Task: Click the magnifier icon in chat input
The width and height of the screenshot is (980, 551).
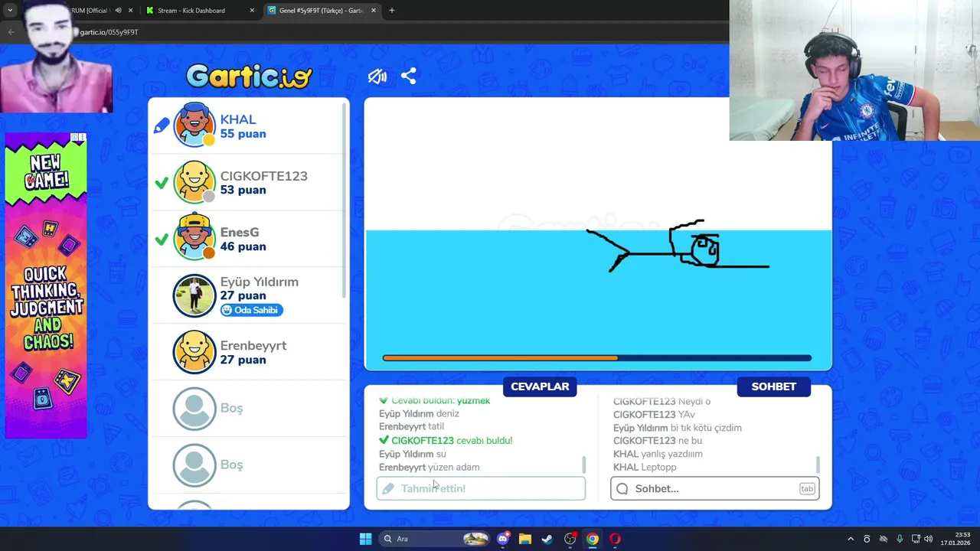Action: tap(622, 488)
